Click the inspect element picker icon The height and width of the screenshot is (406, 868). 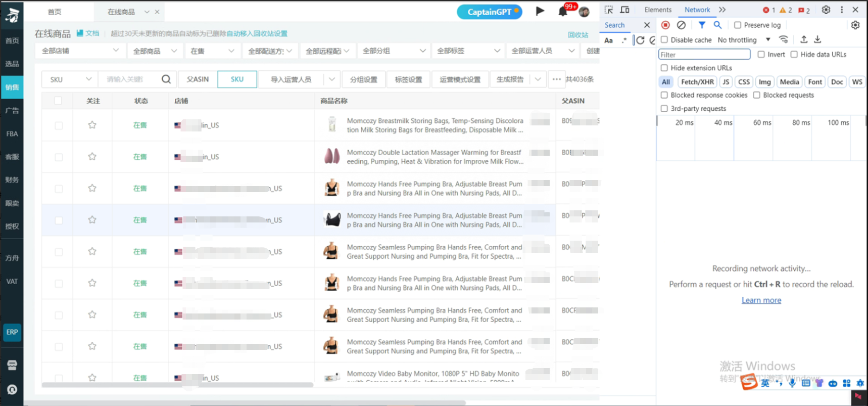click(x=609, y=10)
